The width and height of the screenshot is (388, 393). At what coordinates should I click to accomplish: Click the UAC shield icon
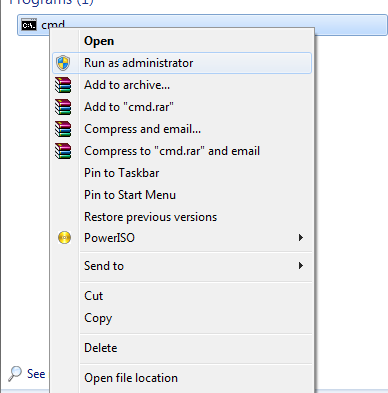63,63
